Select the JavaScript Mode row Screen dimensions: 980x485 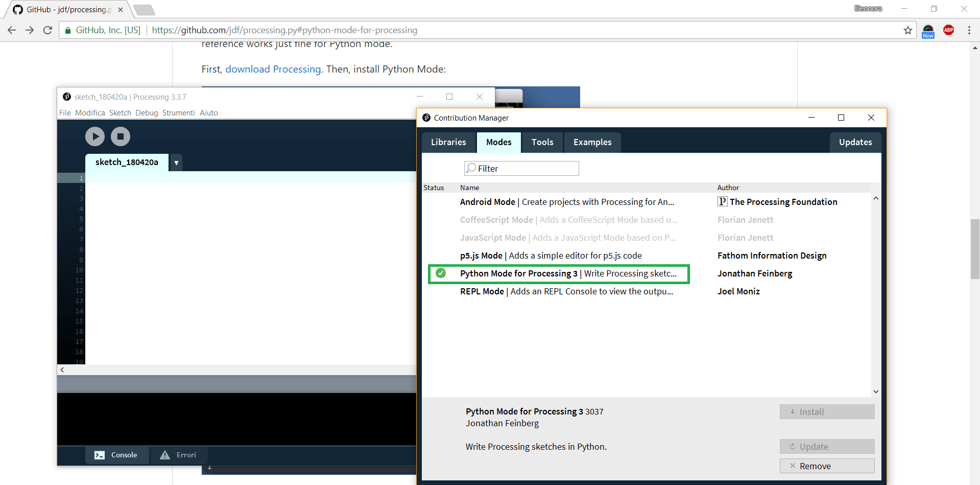coord(647,238)
